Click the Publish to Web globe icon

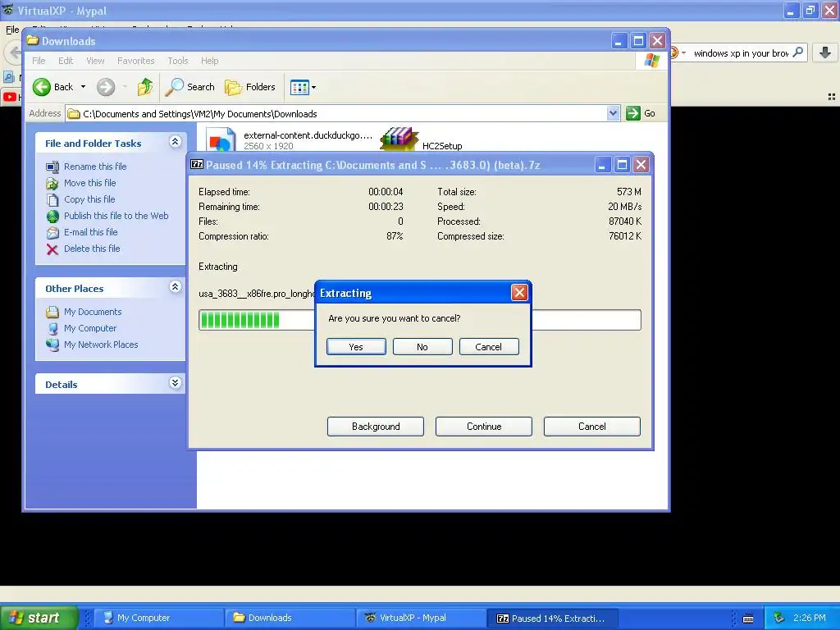[x=52, y=216]
